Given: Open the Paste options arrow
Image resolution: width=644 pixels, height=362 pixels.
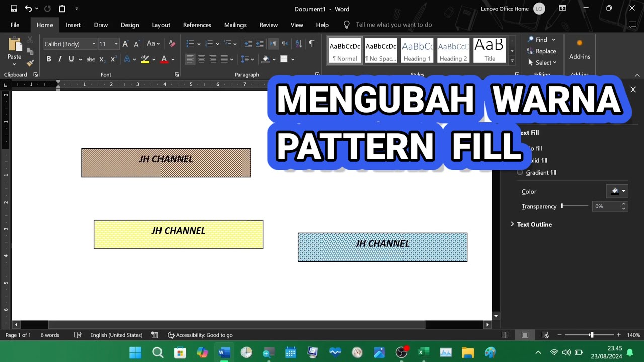Looking at the screenshot, I should [x=14, y=64].
